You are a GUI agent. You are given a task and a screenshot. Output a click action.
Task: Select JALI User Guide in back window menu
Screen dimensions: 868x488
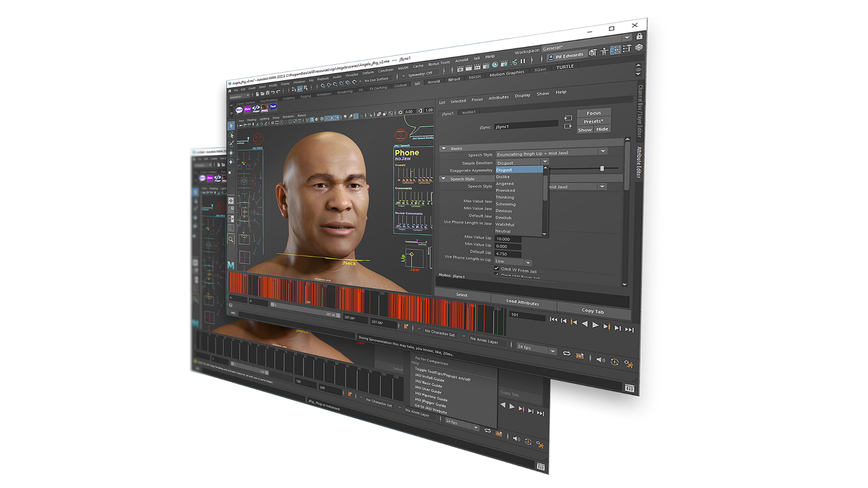coord(428,389)
